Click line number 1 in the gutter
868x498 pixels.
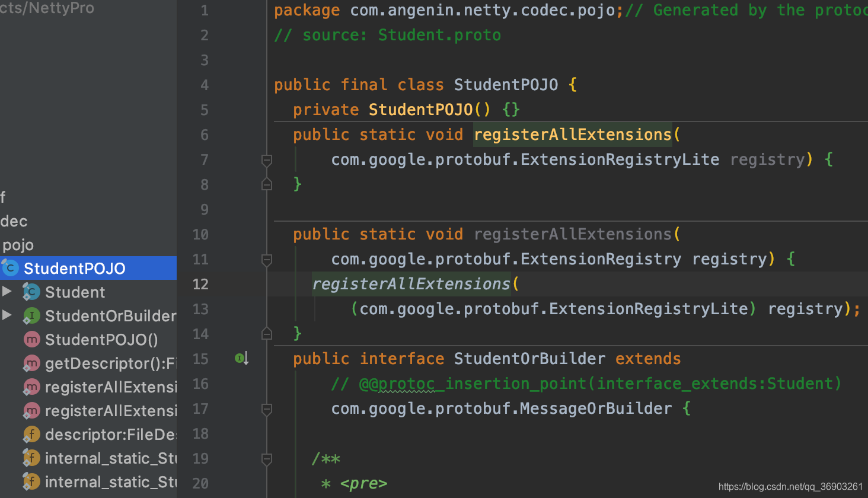[205, 10]
